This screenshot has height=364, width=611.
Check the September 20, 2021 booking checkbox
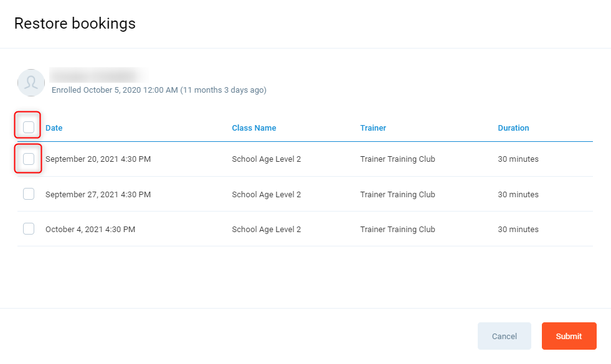(29, 159)
